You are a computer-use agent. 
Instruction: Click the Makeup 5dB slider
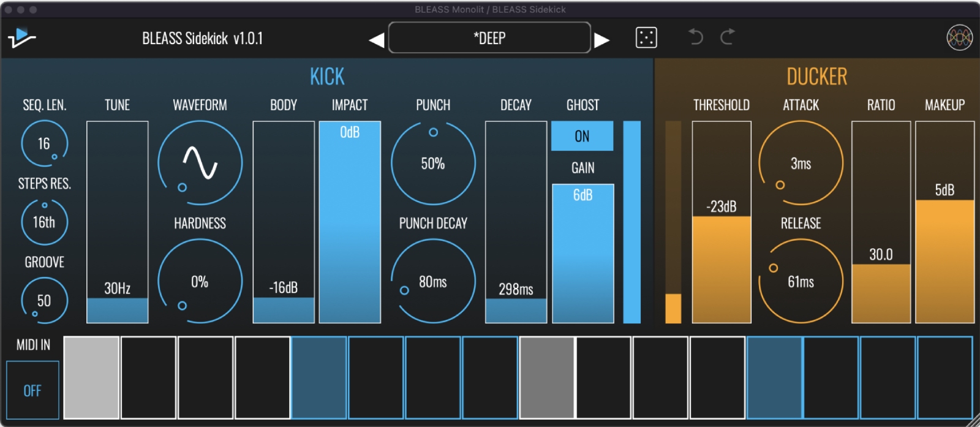944,222
